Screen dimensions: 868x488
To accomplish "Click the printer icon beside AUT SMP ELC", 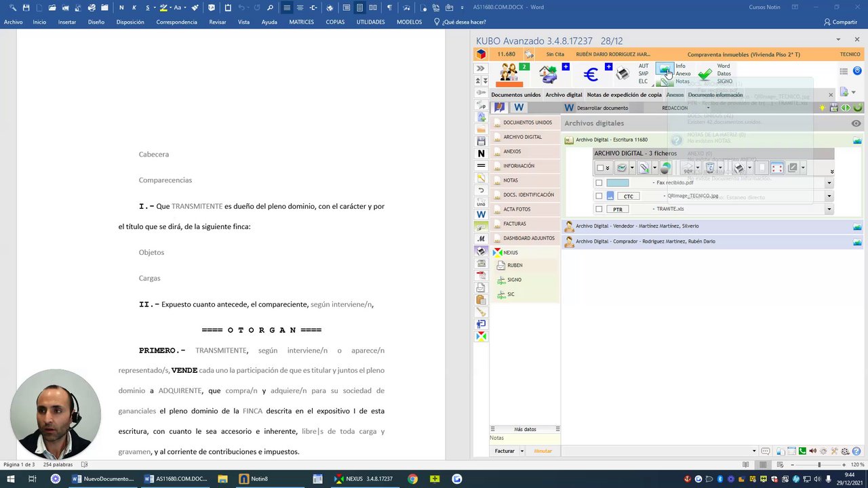I will point(622,74).
